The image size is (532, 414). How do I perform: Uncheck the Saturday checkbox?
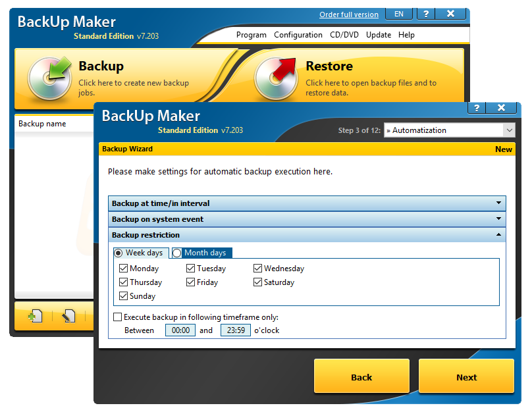pos(257,282)
